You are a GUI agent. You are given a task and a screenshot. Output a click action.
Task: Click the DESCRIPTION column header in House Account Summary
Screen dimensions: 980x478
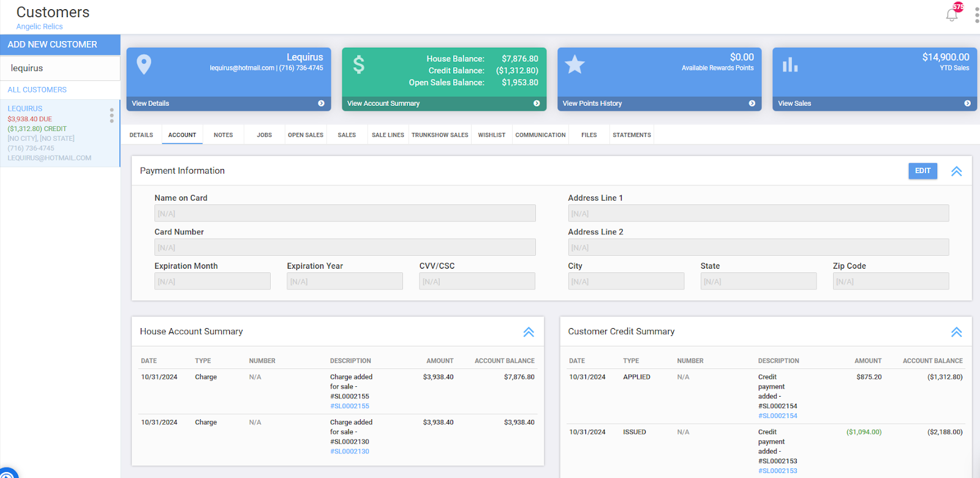coord(350,361)
